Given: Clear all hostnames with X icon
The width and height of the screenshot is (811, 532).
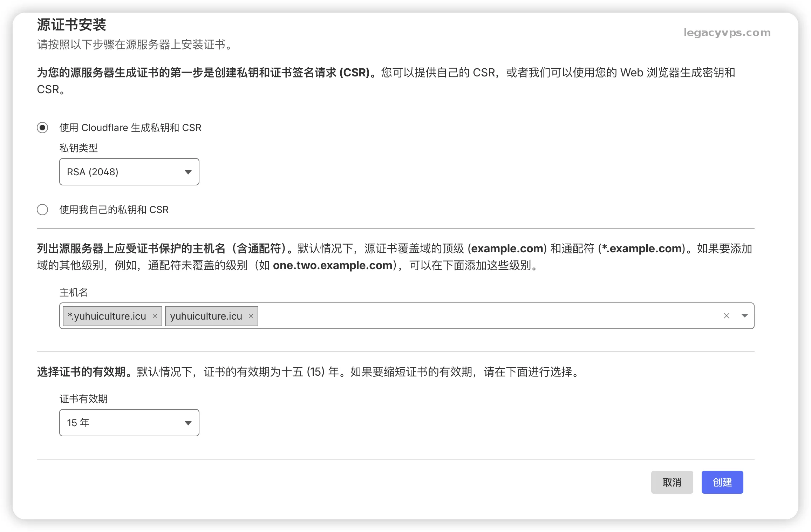Looking at the screenshot, I should click(726, 316).
